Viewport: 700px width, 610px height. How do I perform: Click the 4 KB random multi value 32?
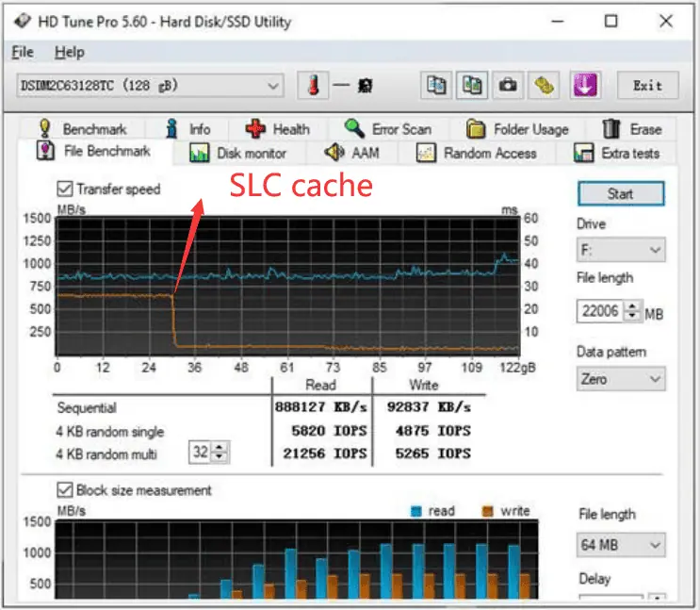pyautogui.click(x=201, y=452)
